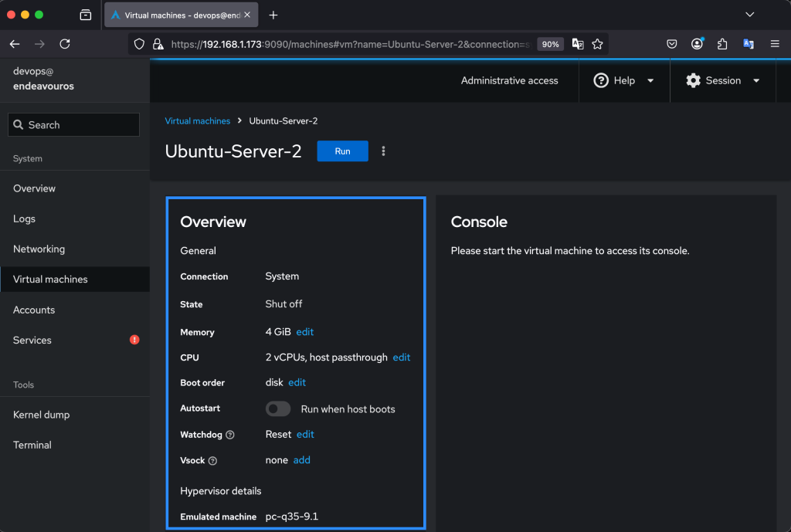Click the browser back arrow
Image resolution: width=791 pixels, height=532 pixels.
click(15, 44)
